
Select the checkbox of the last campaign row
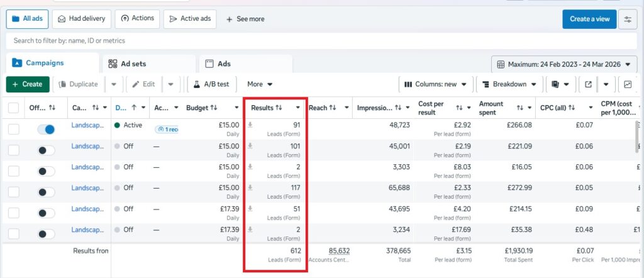13,233
